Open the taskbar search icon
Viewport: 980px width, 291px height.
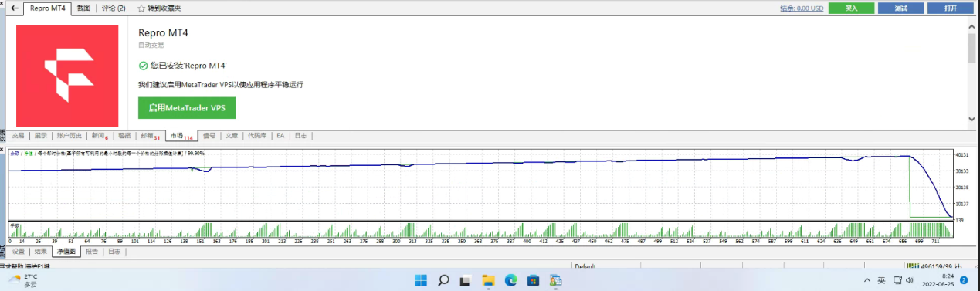click(x=444, y=280)
